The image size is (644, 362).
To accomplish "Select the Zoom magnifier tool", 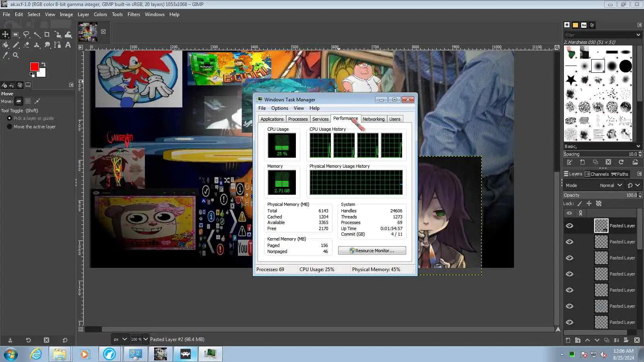I will (16, 56).
